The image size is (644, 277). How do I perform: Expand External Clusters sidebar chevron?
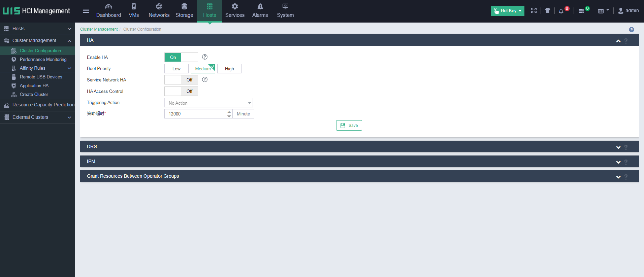[69, 117]
